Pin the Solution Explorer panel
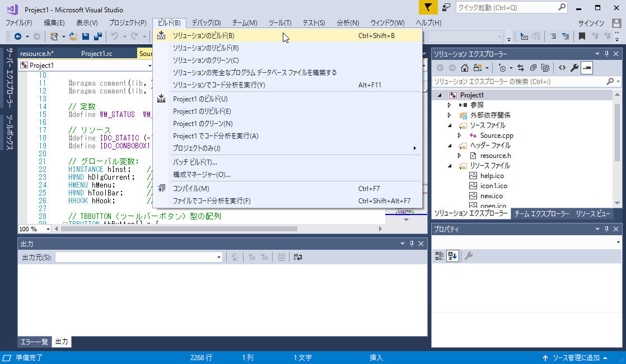626x364 pixels. 606,54
